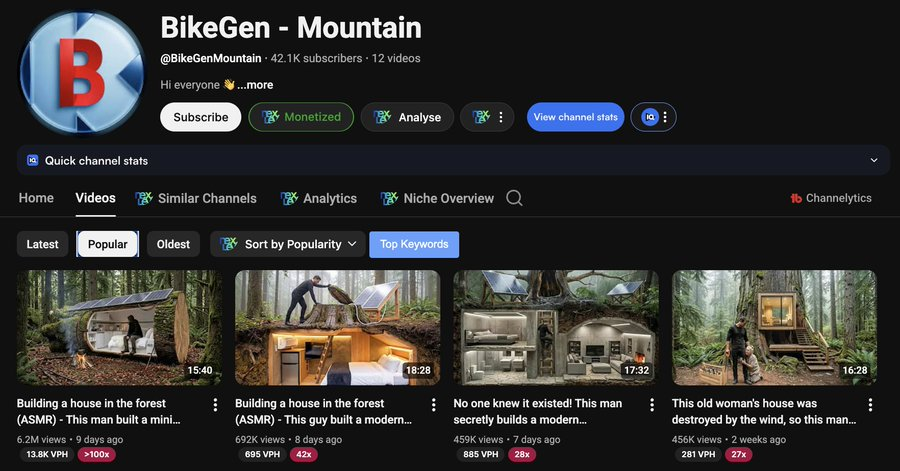Click the '12 videos' count text

pyautogui.click(x=396, y=59)
